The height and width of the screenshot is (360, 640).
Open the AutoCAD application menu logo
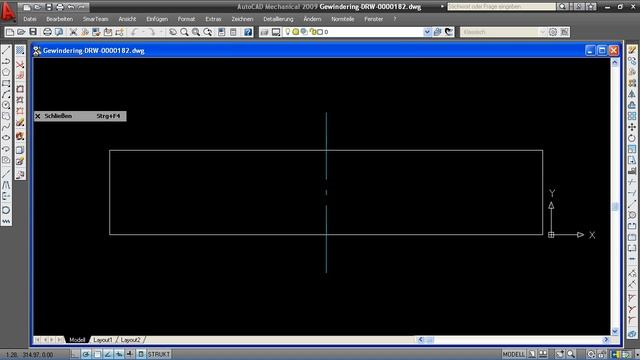point(7,11)
